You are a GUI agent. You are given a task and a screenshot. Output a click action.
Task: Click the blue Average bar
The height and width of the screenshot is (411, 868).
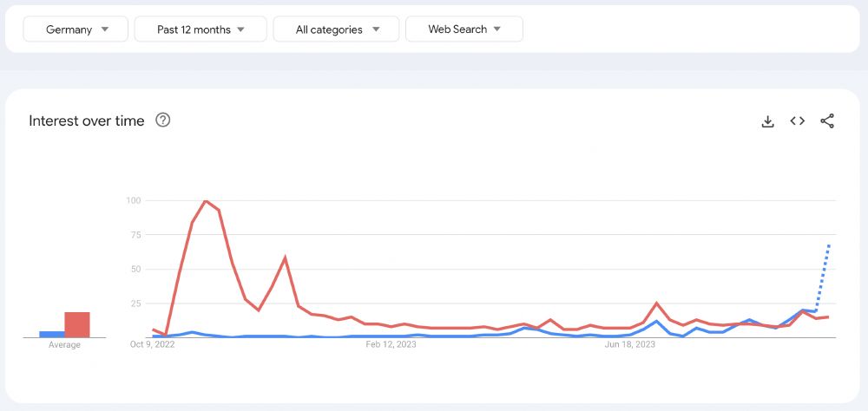[x=51, y=334]
